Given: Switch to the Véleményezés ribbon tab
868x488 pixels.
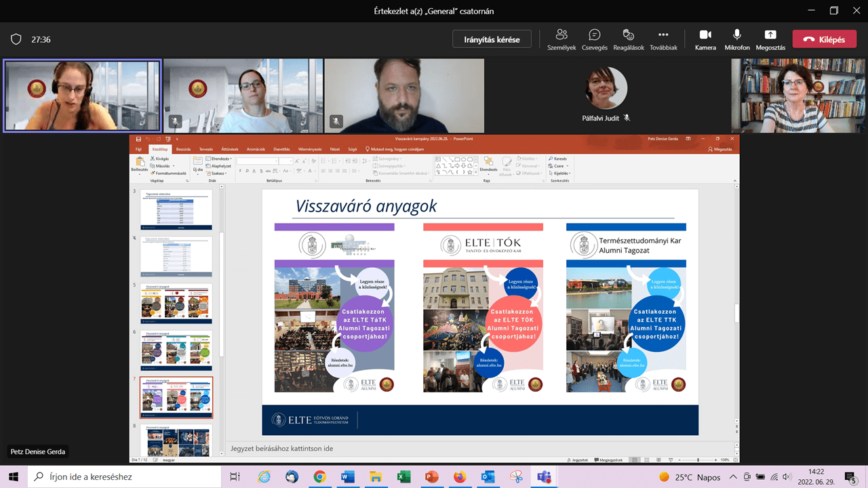Looking at the screenshot, I should [x=310, y=149].
